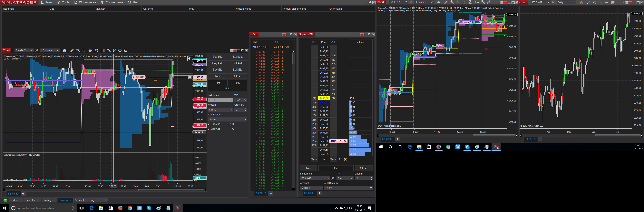Toggle Chart Trader in 60 Minute chart
This screenshot has height=212, width=644.
tap(477, 2)
